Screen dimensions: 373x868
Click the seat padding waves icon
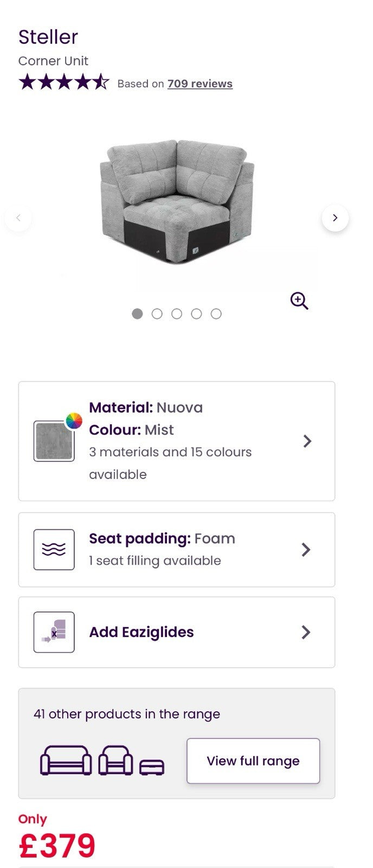point(54,550)
